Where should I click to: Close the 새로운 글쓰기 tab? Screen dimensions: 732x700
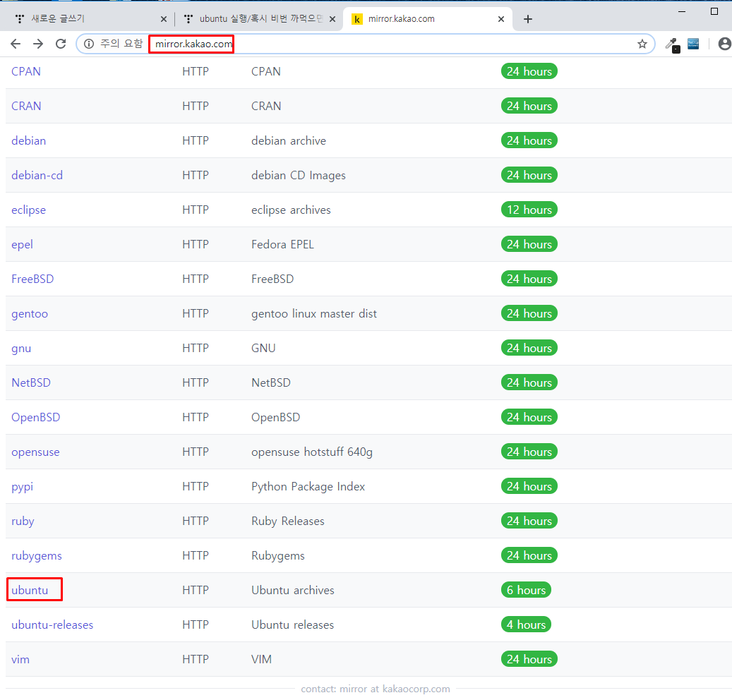[163, 19]
